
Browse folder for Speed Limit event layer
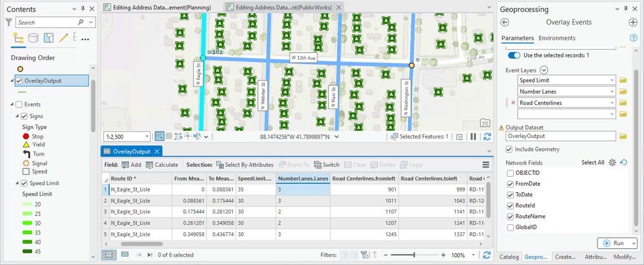tap(623, 80)
